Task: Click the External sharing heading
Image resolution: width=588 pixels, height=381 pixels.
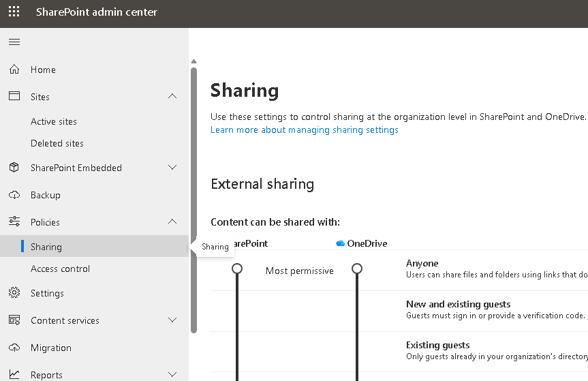Action: point(262,184)
